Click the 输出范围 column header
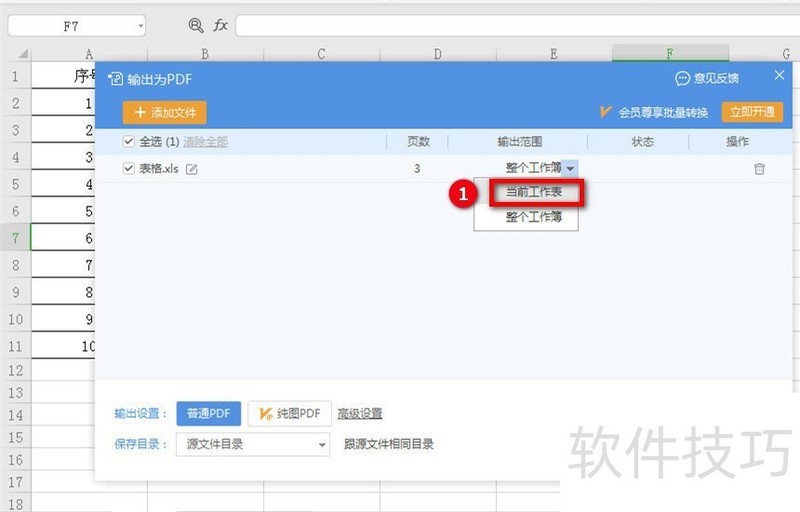The height and width of the screenshot is (512, 800). [519, 141]
